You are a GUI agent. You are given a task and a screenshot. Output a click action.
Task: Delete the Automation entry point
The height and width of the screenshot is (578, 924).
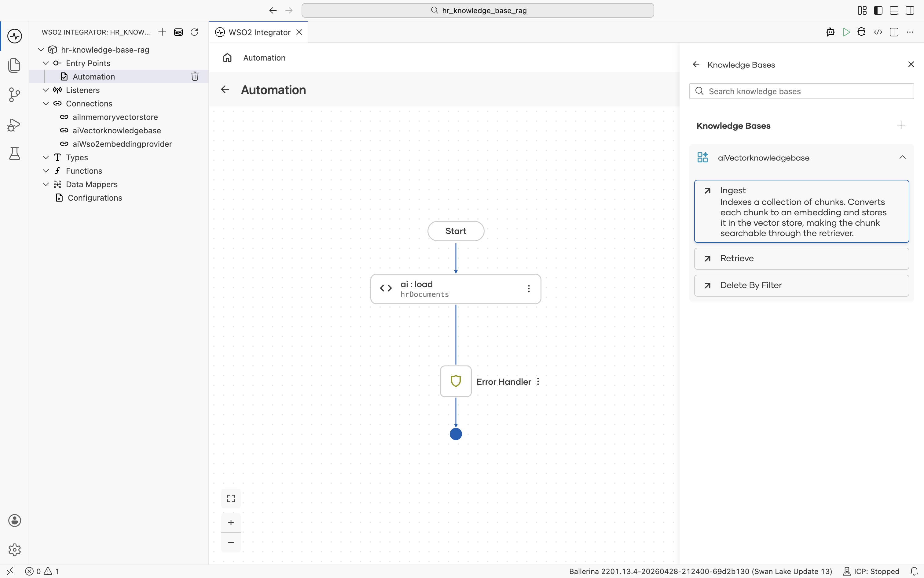tap(195, 76)
